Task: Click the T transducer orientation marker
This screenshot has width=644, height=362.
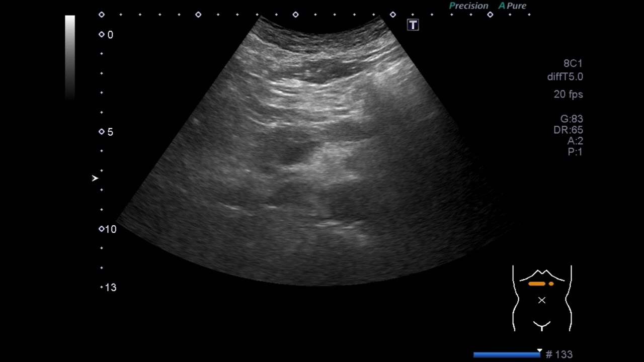Action: 413,25
